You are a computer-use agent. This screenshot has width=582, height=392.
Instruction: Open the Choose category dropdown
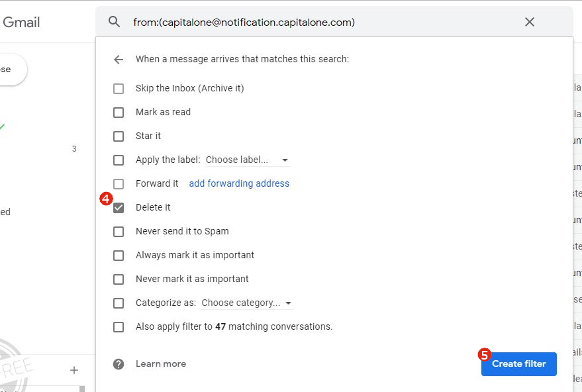[x=247, y=303]
